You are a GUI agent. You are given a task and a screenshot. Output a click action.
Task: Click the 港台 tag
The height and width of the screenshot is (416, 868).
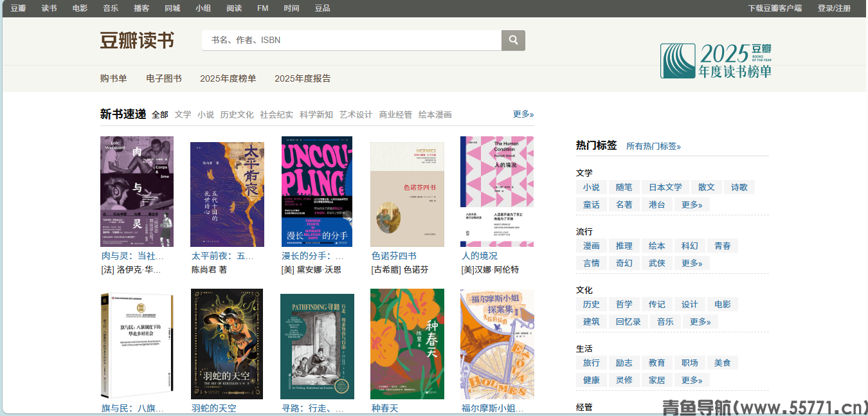click(657, 204)
